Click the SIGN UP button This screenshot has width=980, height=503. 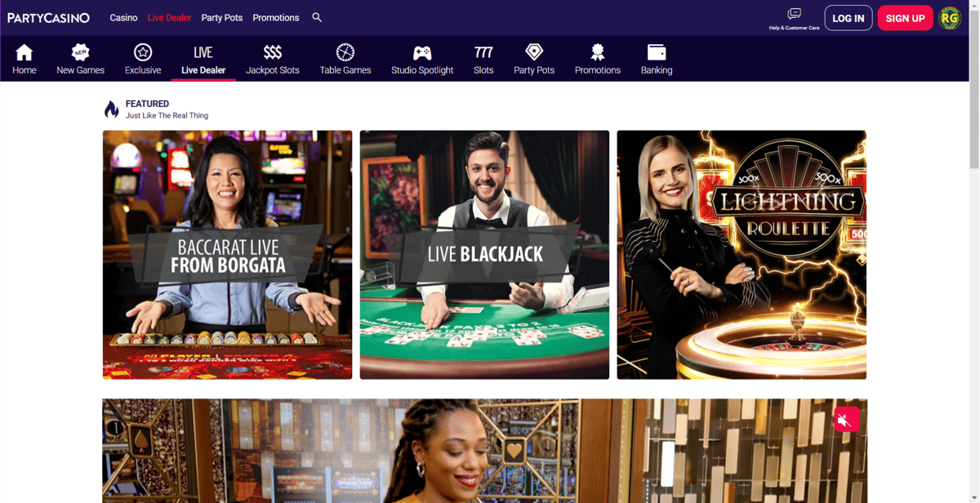pos(905,18)
